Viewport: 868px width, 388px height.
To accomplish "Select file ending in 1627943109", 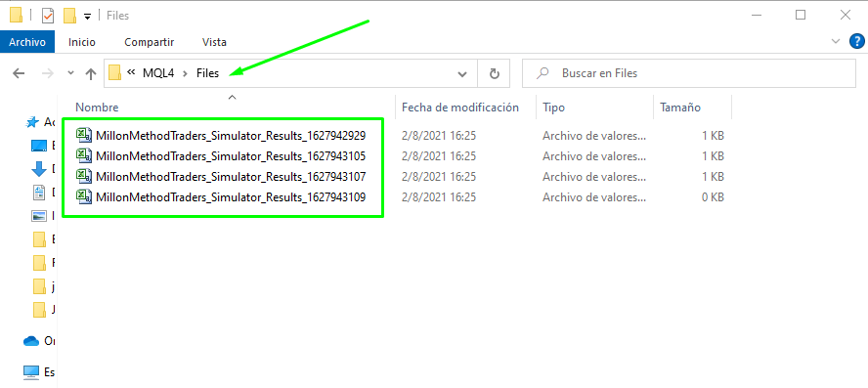I will click(x=231, y=196).
